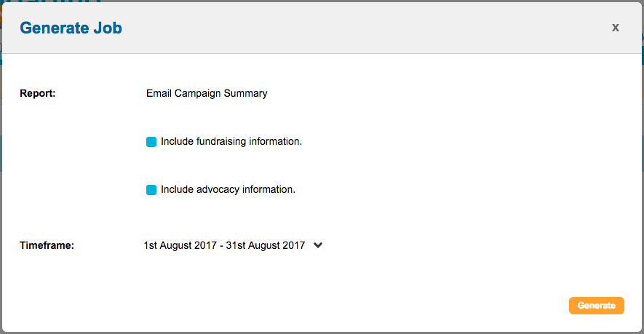The width and height of the screenshot is (644, 334).
Task: Toggle the Include fundraising information checkbox
Action: (x=151, y=142)
